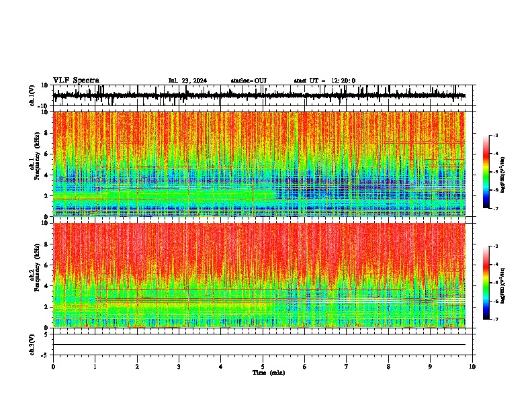Image resolution: width=532 pixels, height=411 pixels.
Task: Click inside the ch.1 spectrogram panel
Action: [x=259, y=164]
